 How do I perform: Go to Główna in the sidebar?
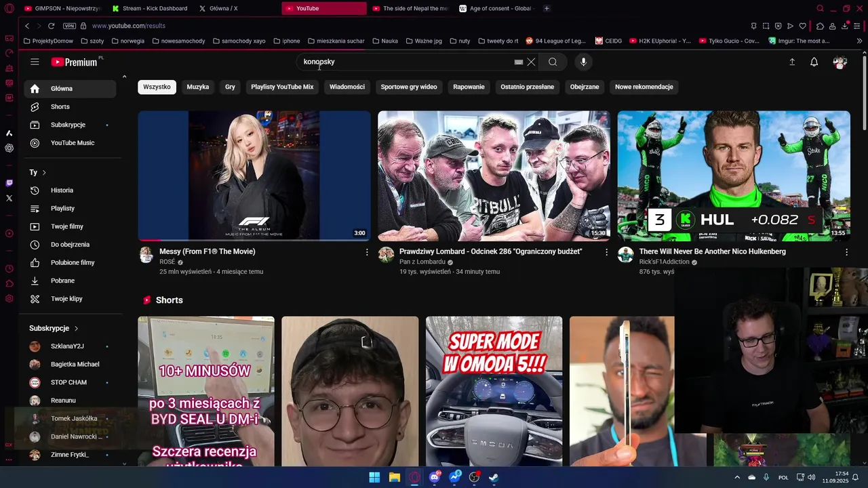coord(70,89)
